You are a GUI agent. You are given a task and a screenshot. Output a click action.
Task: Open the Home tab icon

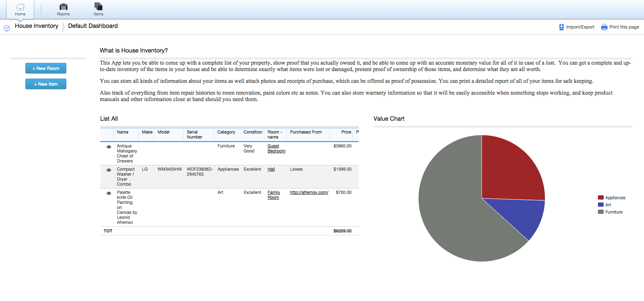(x=20, y=7)
